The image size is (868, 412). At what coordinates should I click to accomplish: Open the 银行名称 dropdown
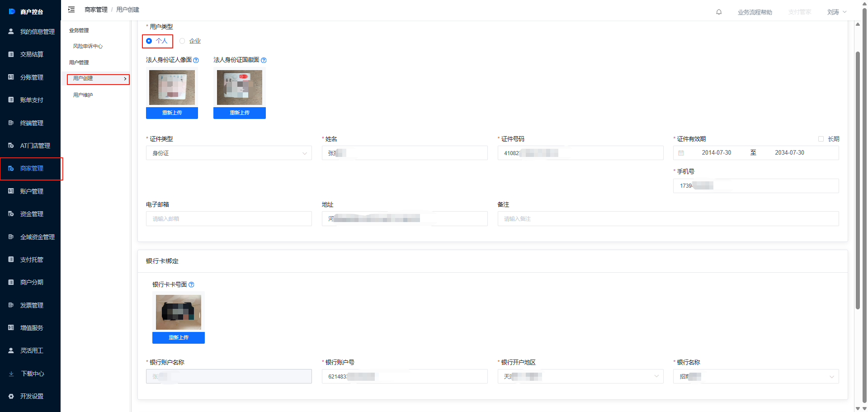coord(756,376)
